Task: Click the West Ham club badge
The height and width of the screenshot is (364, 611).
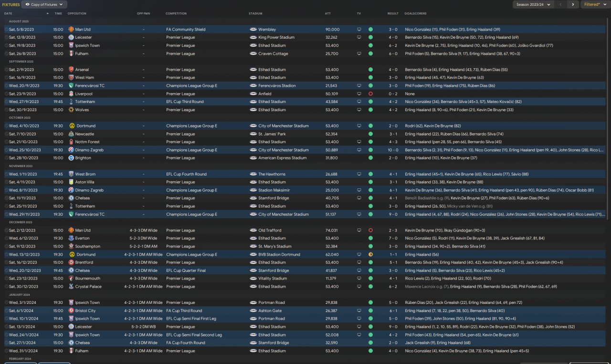Action: pos(71,78)
